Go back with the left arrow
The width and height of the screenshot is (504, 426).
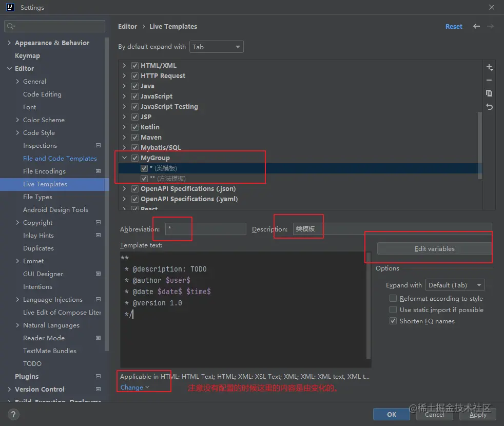click(x=476, y=26)
